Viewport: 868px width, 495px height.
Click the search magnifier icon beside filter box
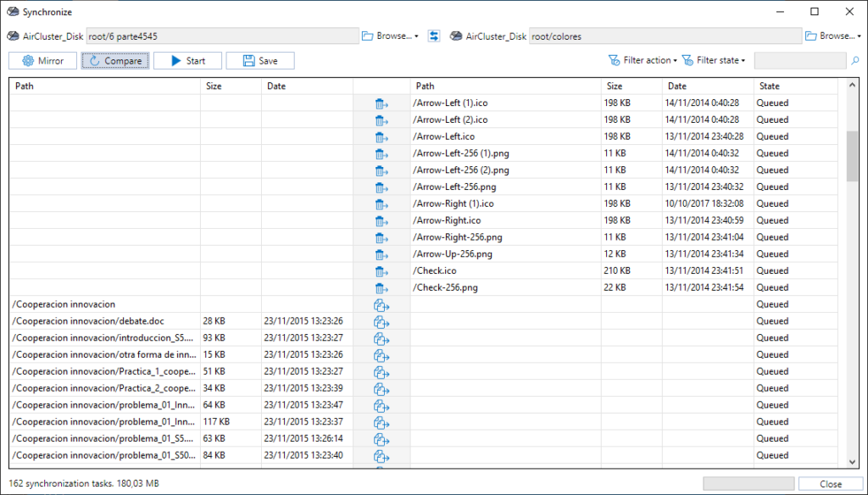[x=855, y=60]
